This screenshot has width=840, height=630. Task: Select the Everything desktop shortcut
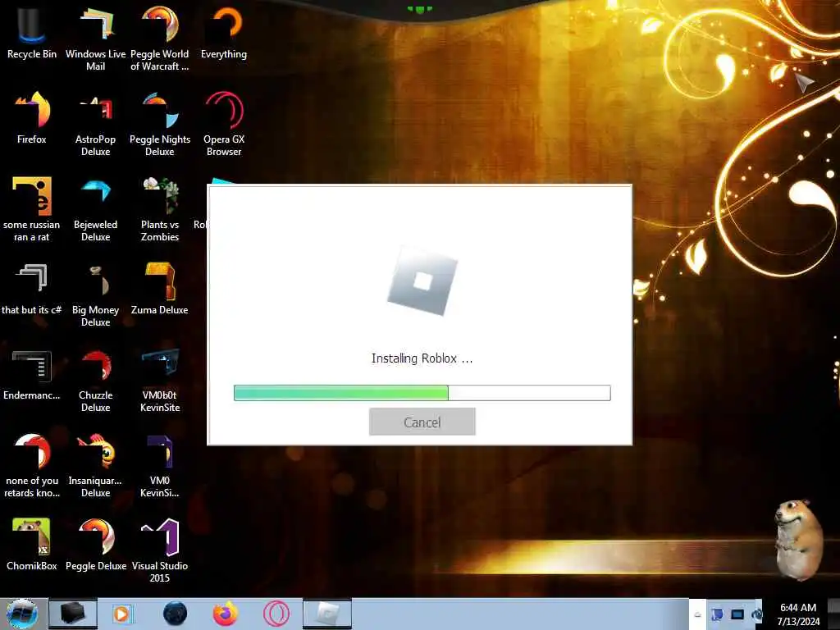pyautogui.click(x=224, y=32)
